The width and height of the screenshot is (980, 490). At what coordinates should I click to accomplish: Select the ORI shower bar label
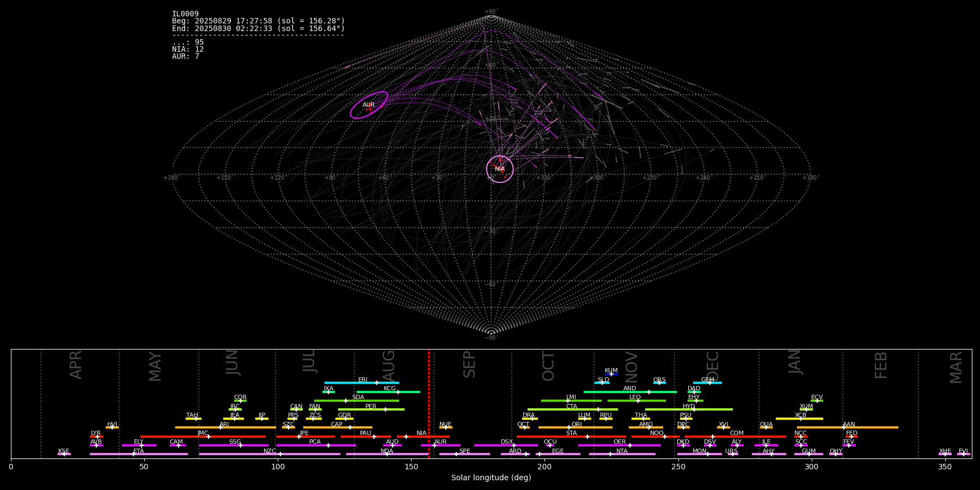[577, 425]
